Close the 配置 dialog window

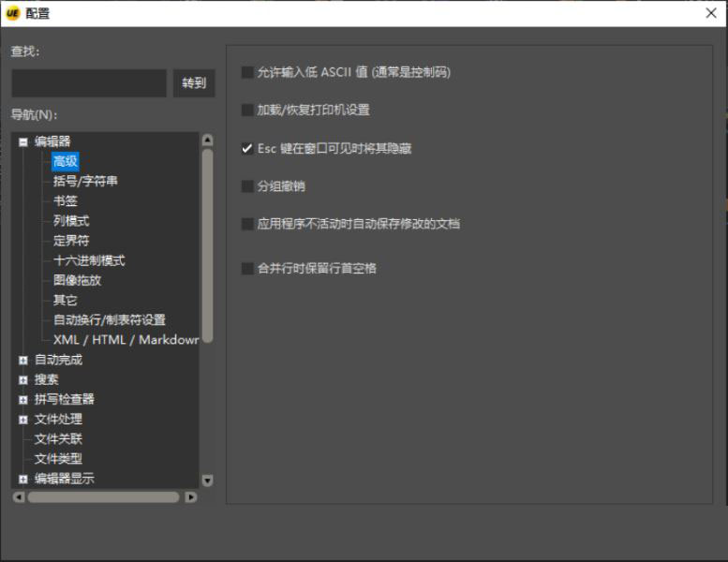tap(711, 13)
